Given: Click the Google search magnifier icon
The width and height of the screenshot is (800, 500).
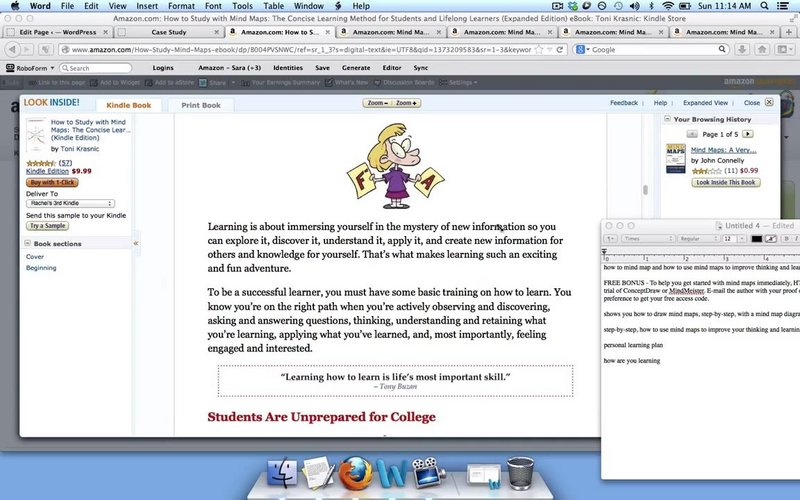Looking at the screenshot, I should (722, 49).
